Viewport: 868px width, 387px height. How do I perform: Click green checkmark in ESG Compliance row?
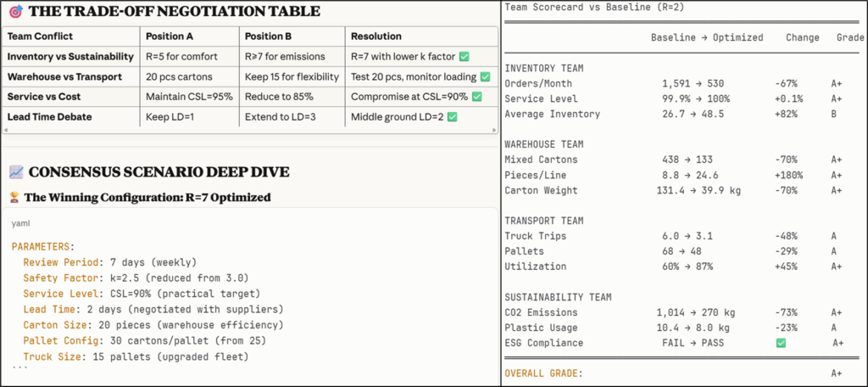click(x=781, y=343)
